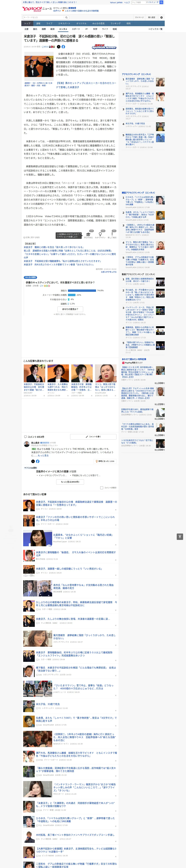Select the トップ tab

pyautogui.click(x=27, y=24)
